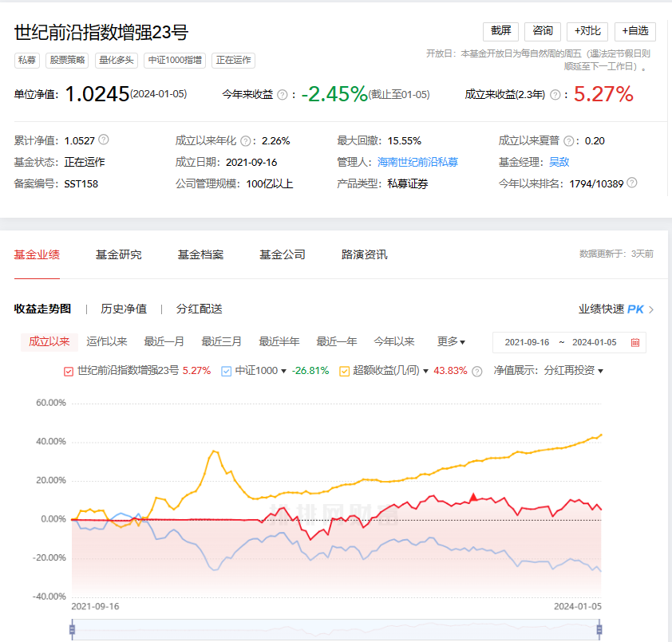This screenshot has height=642, width=672.
Task: Click help icon next to 成立来收益(2.3年)
Action: (555, 95)
